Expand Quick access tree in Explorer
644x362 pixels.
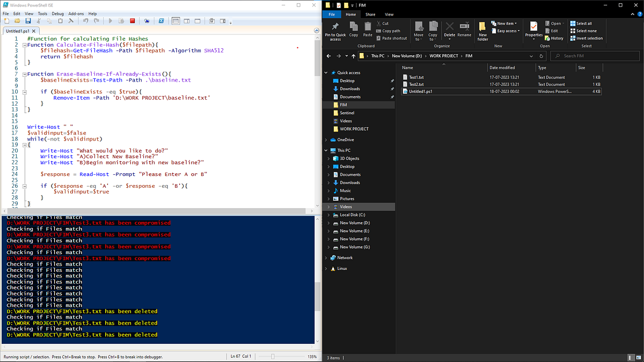click(x=327, y=72)
